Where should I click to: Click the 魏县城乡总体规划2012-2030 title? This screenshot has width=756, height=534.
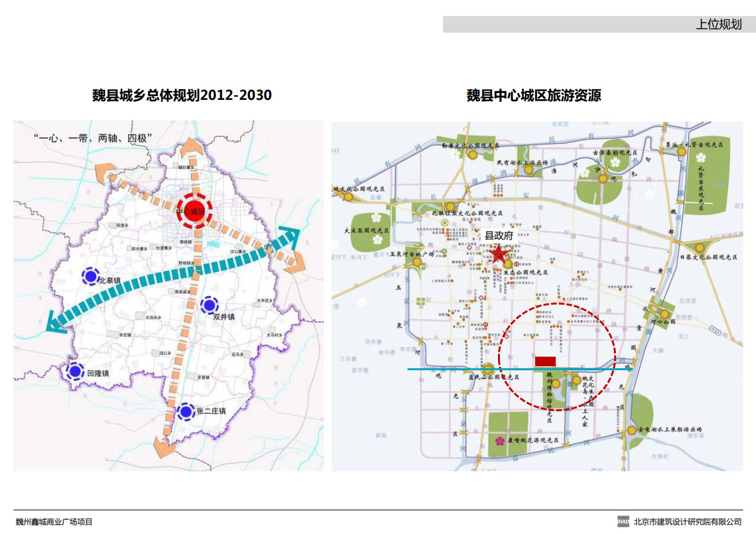pos(182,95)
